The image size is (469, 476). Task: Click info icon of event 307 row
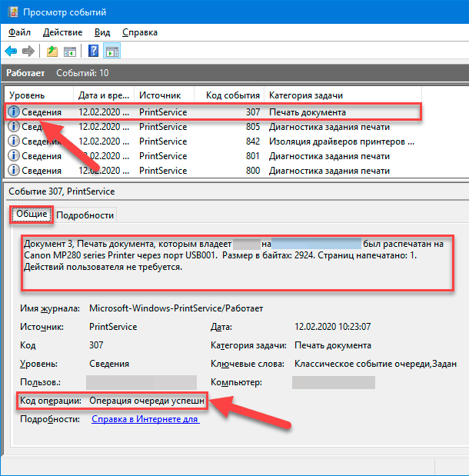14,112
